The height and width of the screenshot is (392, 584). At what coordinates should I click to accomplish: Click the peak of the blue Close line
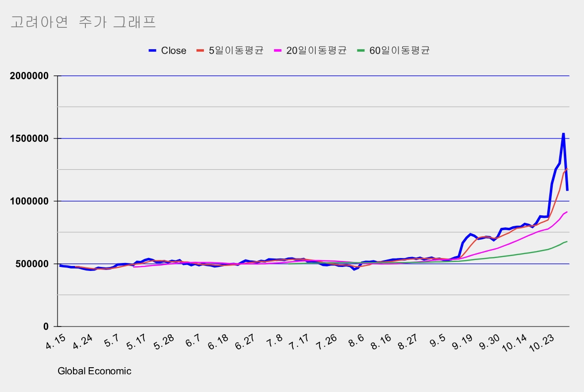[x=564, y=133]
